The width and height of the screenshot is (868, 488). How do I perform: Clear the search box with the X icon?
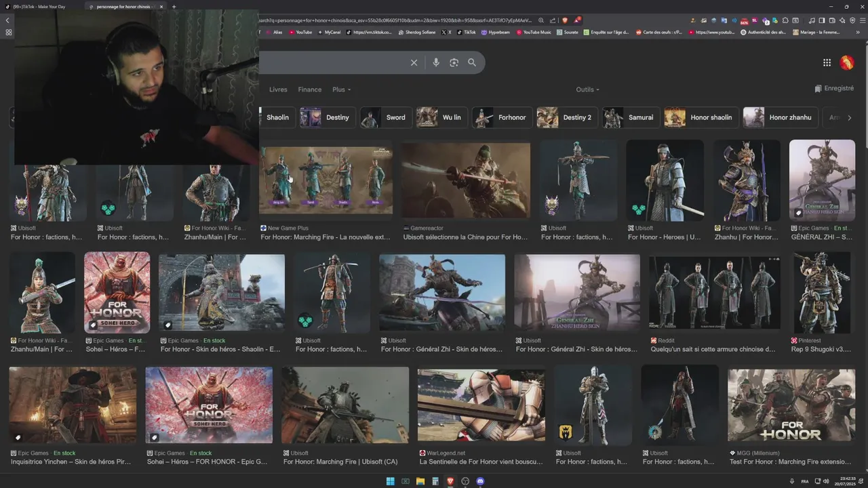coord(414,62)
